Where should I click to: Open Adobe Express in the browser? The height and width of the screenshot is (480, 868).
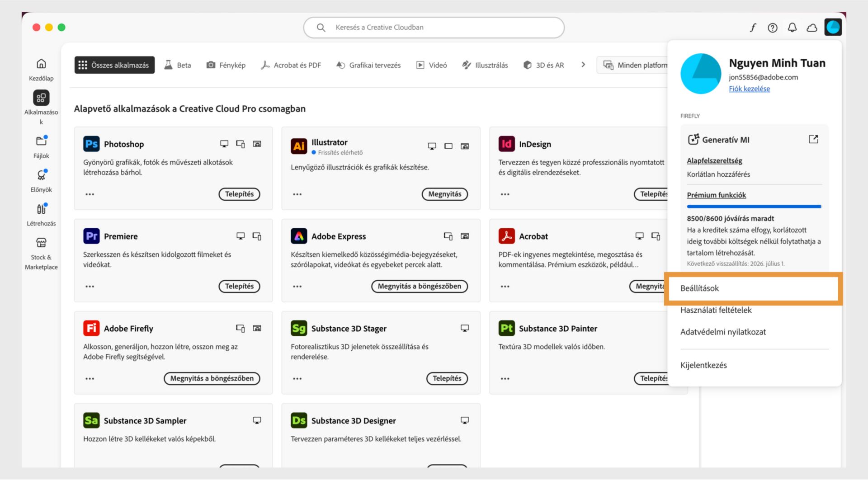point(419,286)
